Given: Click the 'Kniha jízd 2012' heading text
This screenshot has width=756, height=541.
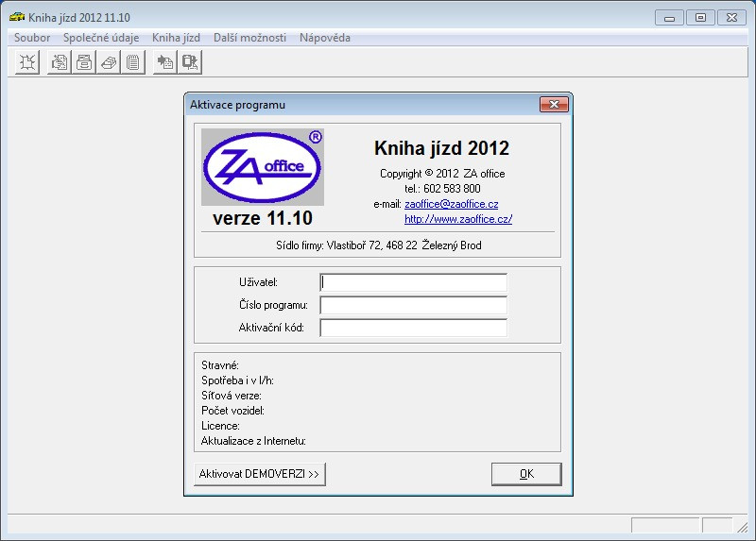Looking at the screenshot, I should tap(441, 148).
